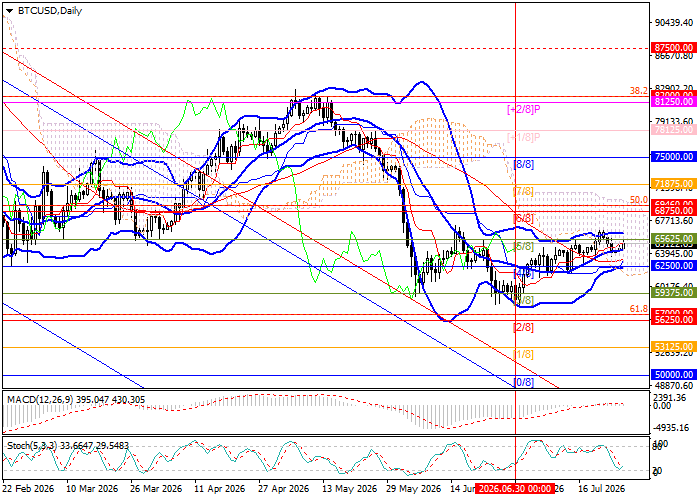
Task: Select the blue 62500.00 price tag
Action: click(x=674, y=266)
